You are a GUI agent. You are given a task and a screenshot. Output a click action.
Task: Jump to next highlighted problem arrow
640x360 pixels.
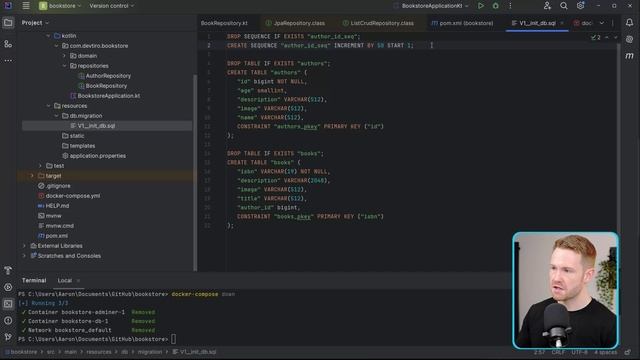(616, 37)
